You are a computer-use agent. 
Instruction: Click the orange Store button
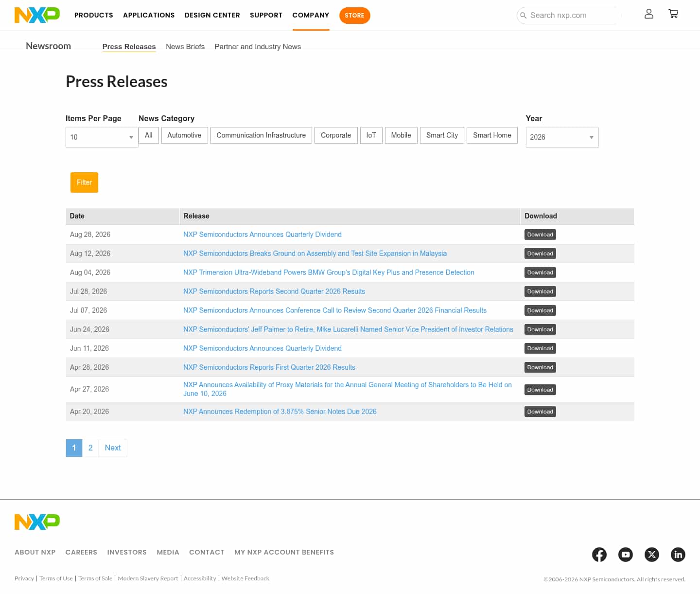355,16
